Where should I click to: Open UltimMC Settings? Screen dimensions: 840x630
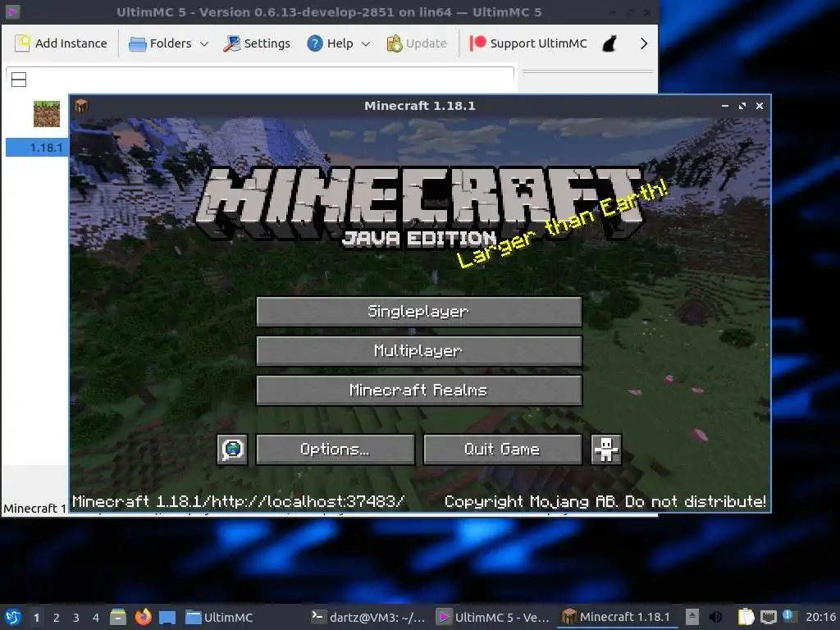(257, 43)
